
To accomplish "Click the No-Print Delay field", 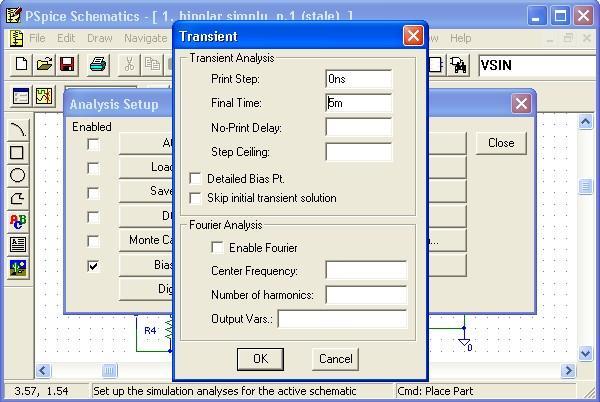I will pos(359,127).
